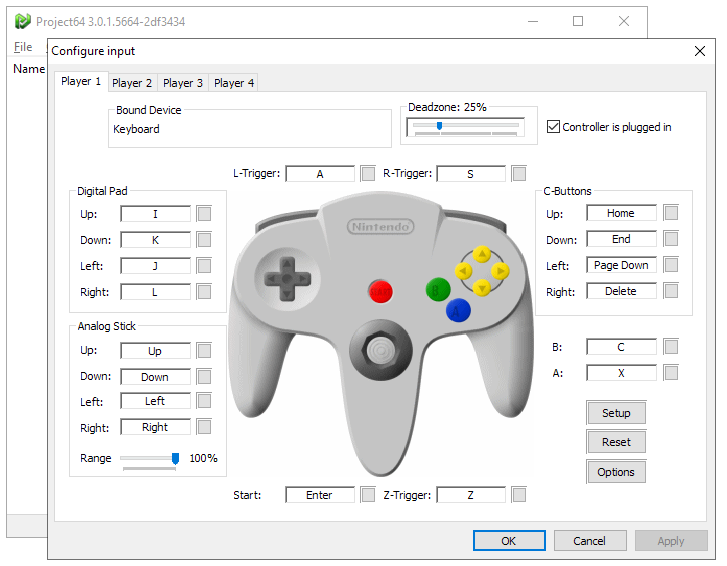This screenshot has width=727, height=566.
Task: Click square button beside A mapping
Action: pyautogui.click(x=671, y=373)
